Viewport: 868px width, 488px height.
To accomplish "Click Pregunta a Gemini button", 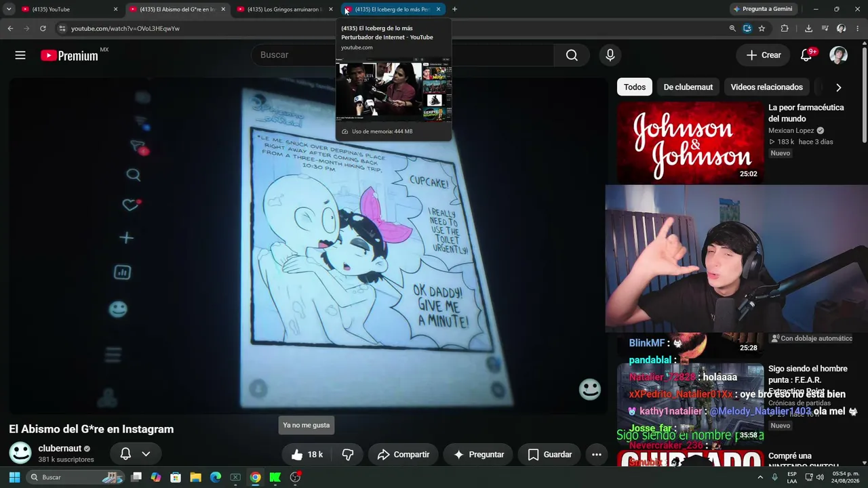I will coord(762,9).
